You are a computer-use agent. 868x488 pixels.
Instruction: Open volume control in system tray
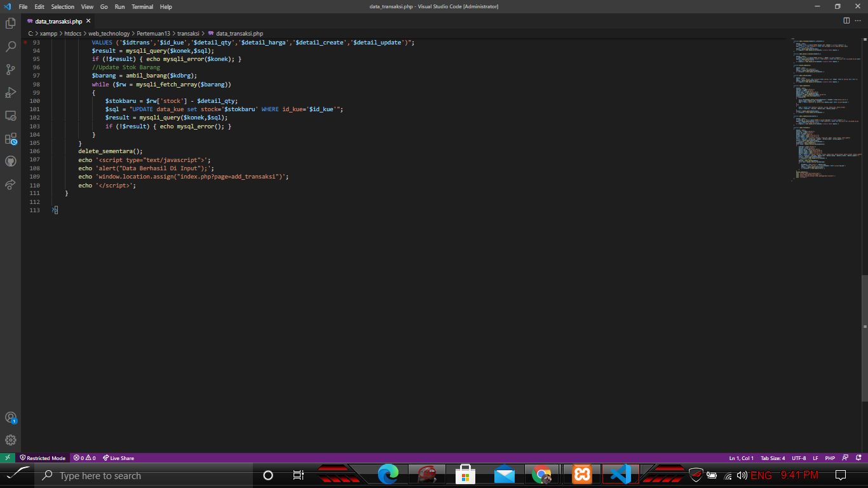742,475
